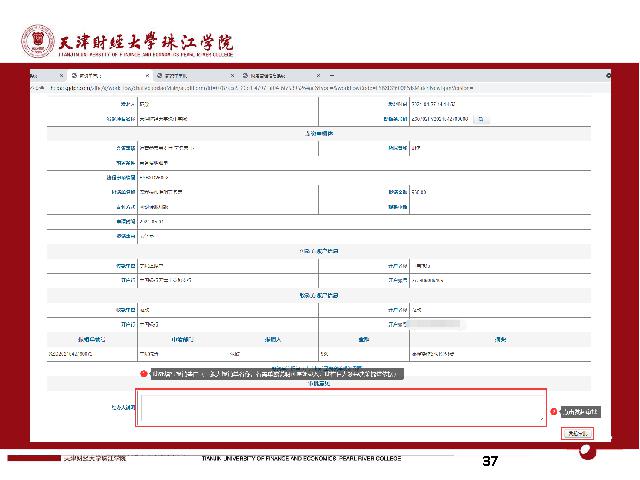Focus the browser address bar URL
This screenshot has width=640, height=480.
[261, 88]
